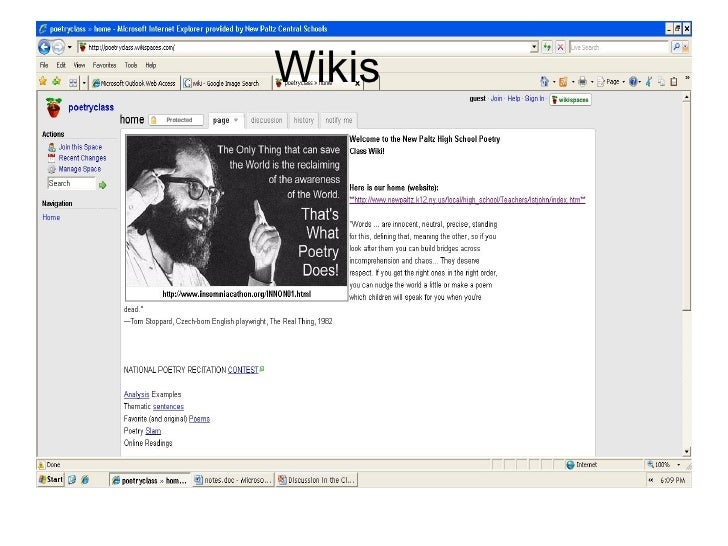This screenshot has width=728, height=546.
Task: Click the Home house icon in command bar
Action: click(545, 82)
